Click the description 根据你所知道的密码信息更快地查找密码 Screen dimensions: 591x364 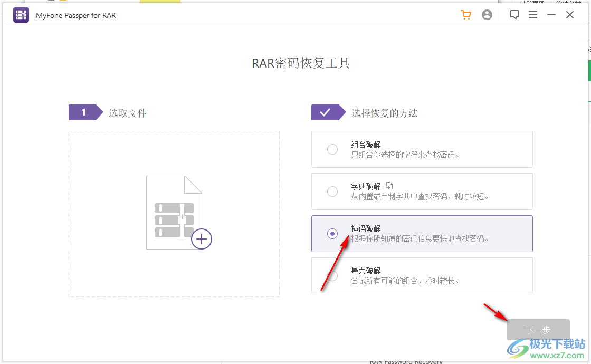[420, 239]
